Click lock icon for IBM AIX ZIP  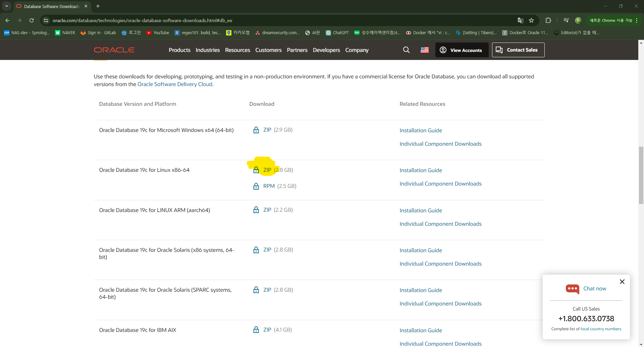click(x=256, y=330)
